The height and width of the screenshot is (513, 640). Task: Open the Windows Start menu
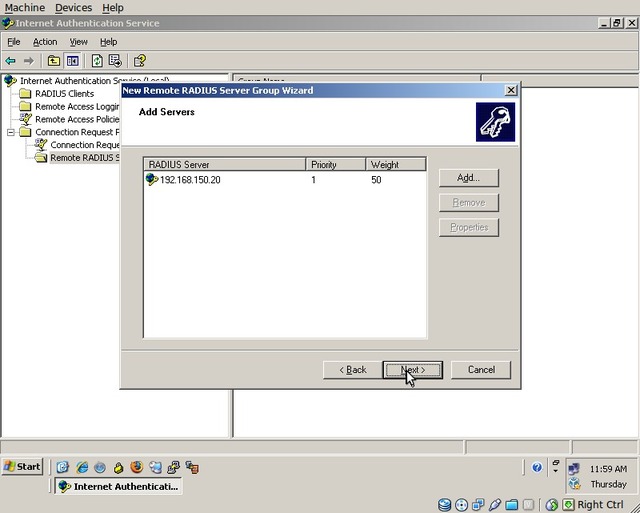pyautogui.click(x=23, y=467)
